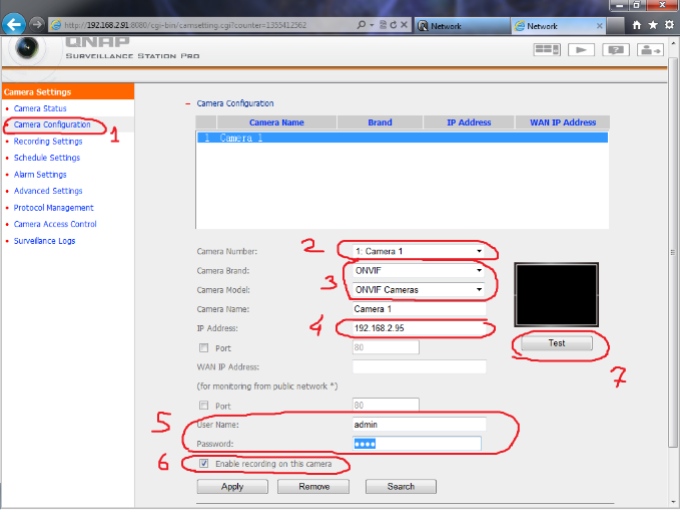The height and width of the screenshot is (512, 680).
Task: Click the user logout icon in header
Action: coord(650,49)
